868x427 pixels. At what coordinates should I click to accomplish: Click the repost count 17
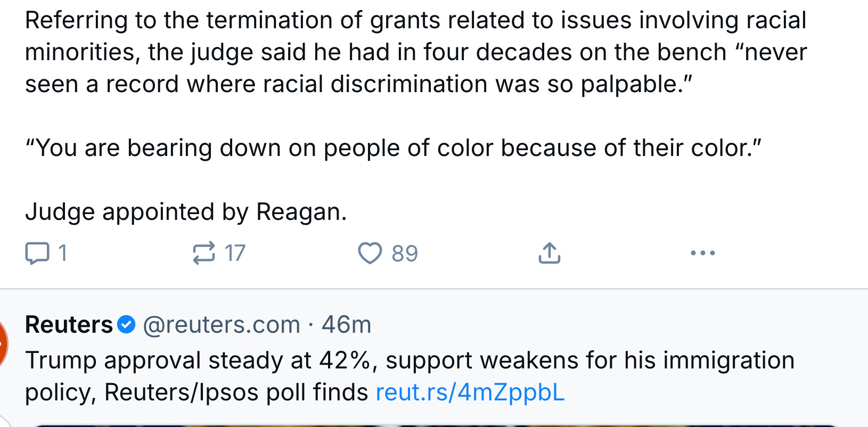[235, 253]
